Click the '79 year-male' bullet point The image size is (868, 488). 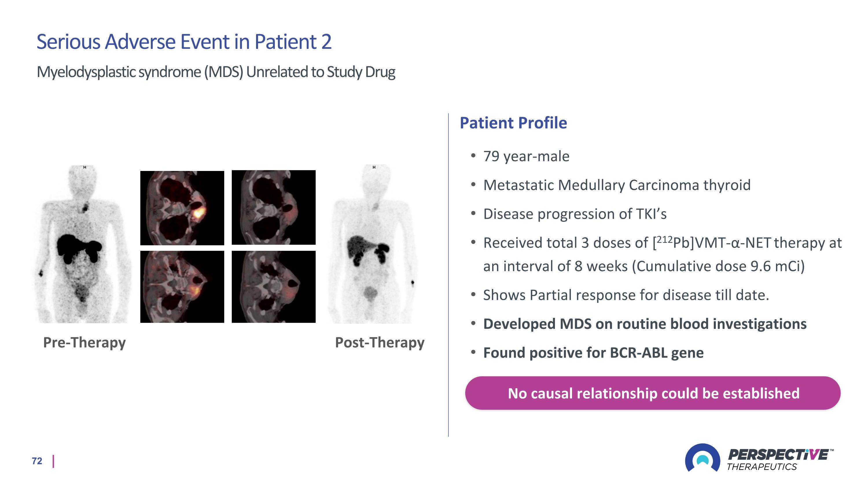coord(526,156)
